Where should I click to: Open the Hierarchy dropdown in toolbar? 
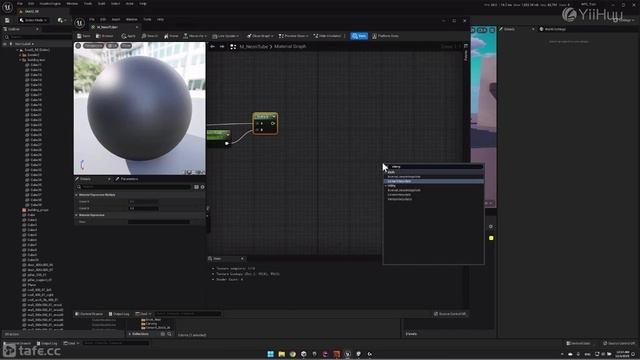[x=195, y=36]
